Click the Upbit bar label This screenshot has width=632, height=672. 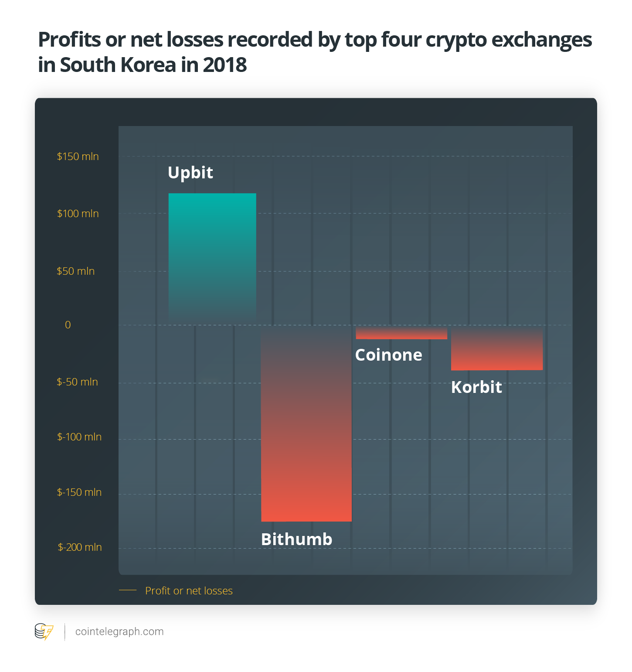[x=190, y=173]
